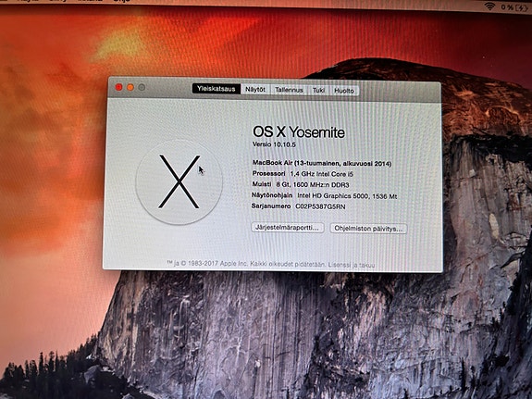Click the large OS X logo circle
Screen dimensions: 532x399
[x=179, y=182]
